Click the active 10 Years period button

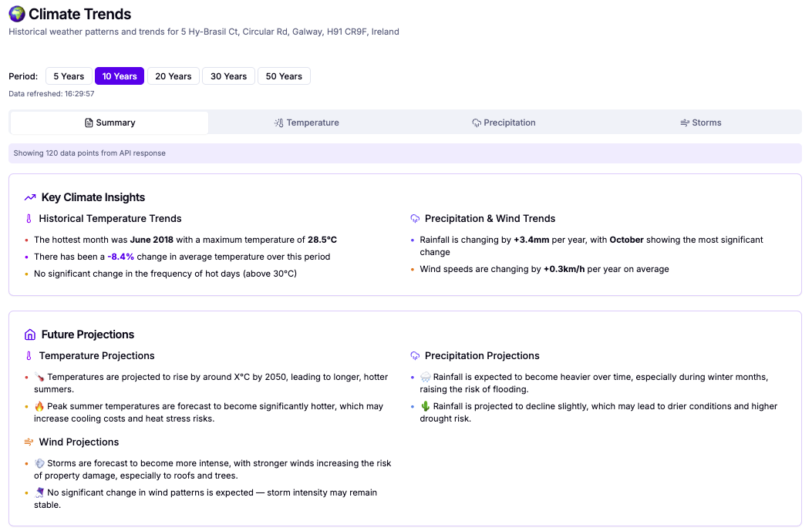[x=120, y=76]
